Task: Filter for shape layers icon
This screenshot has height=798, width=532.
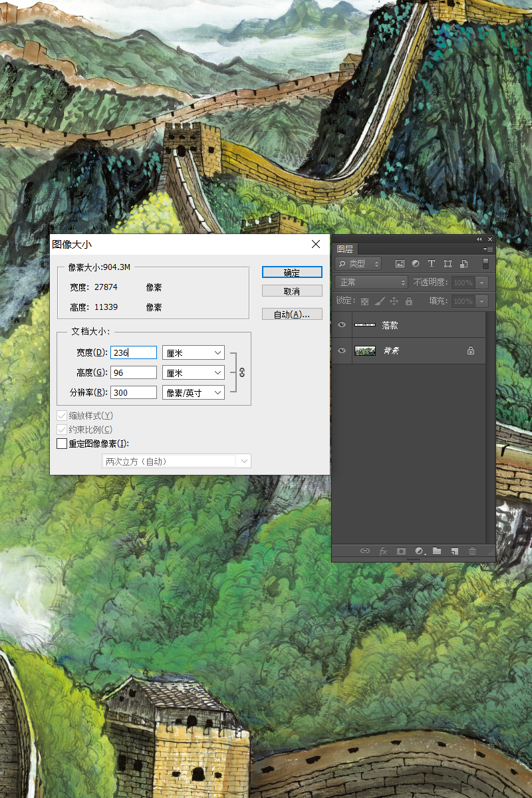Action: 448,264
